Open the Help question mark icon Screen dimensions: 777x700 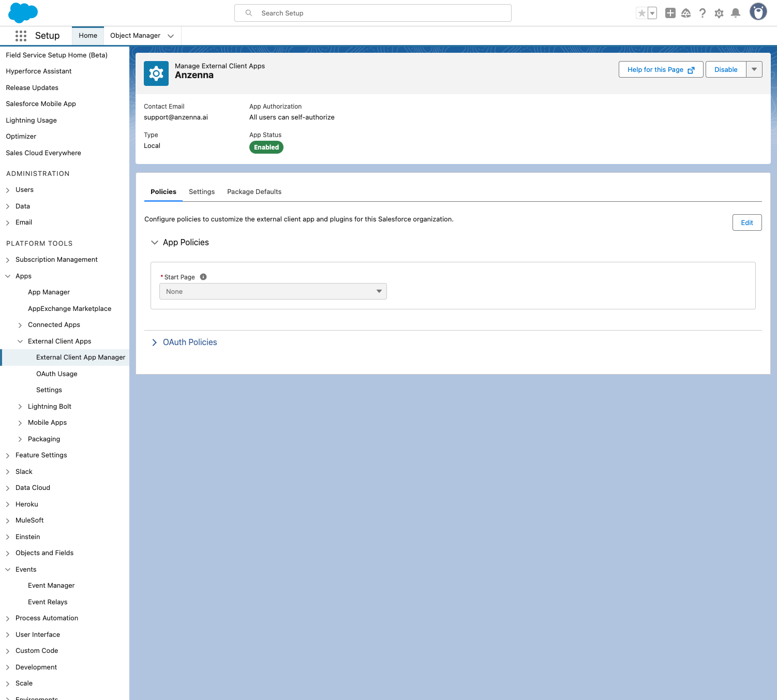(702, 13)
